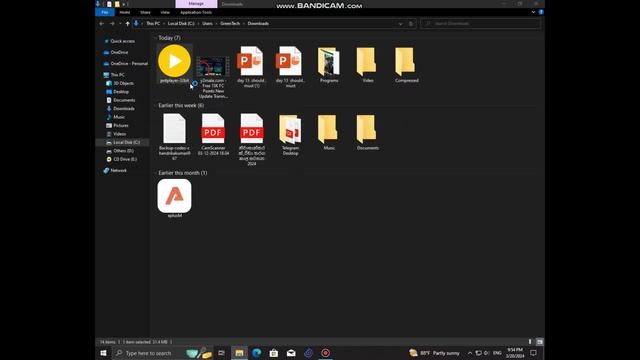640x360 pixels.
Task: Select the Backup codes text file
Action: pyautogui.click(x=174, y=129)
